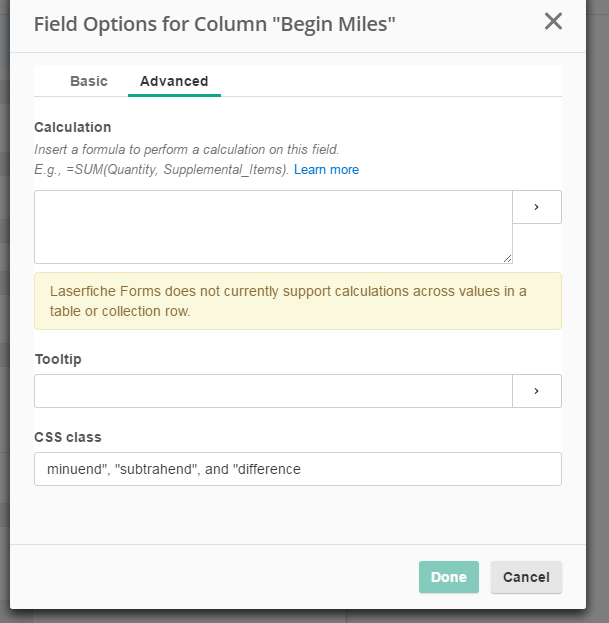This screenshot has height=623, width=609.
Task: Click the CSS class input field
Action: point(297,469)
